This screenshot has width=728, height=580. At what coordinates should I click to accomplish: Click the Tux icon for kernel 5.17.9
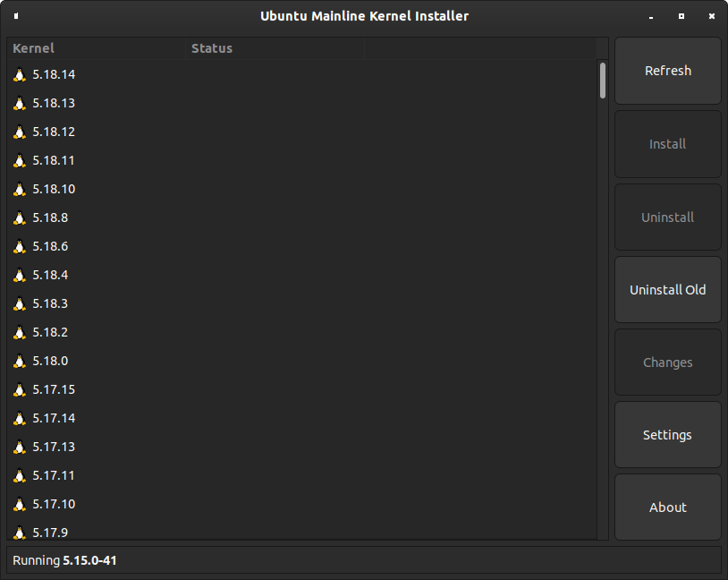(x=20, y=533)
